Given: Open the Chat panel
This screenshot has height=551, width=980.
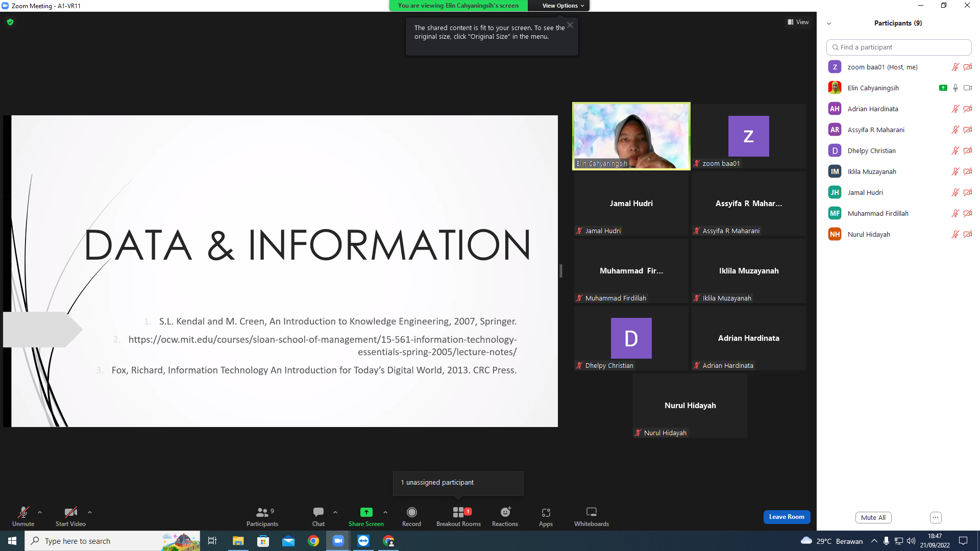Looking at the screenshot, I should pos(318,516).
